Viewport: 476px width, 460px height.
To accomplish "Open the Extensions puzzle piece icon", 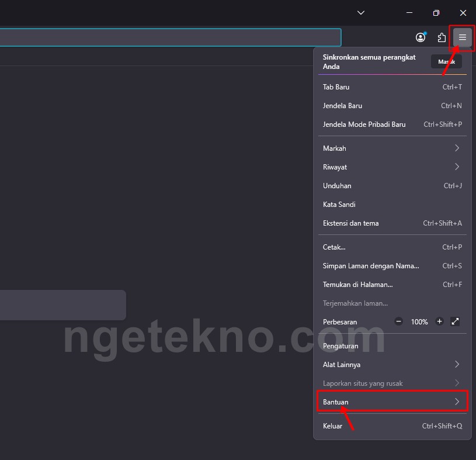I will click(442, 38).
